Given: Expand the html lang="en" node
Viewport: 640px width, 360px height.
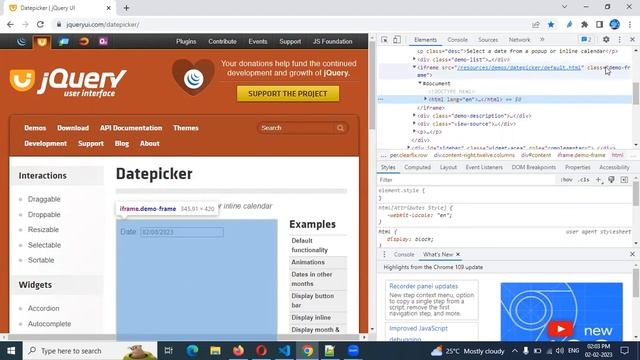Looking at the screenshot, I should pos(425,99).
